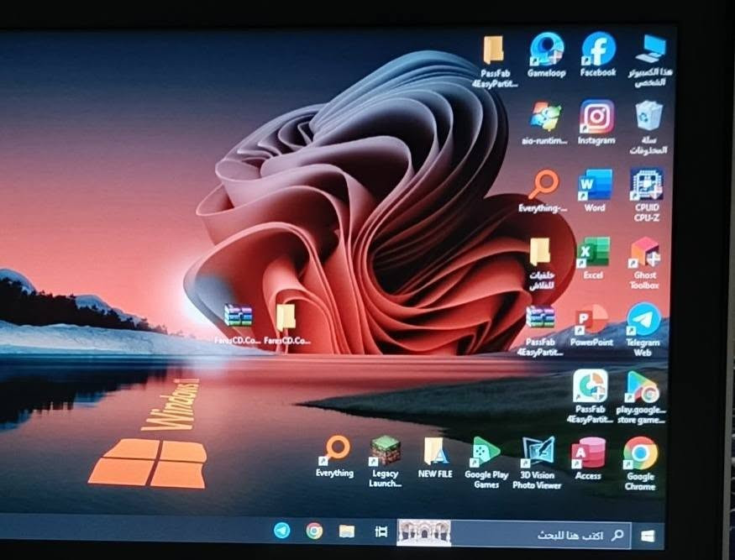Launch the Legacy Launcher Minecraft shortcut
735x560 pixels.
385,462
